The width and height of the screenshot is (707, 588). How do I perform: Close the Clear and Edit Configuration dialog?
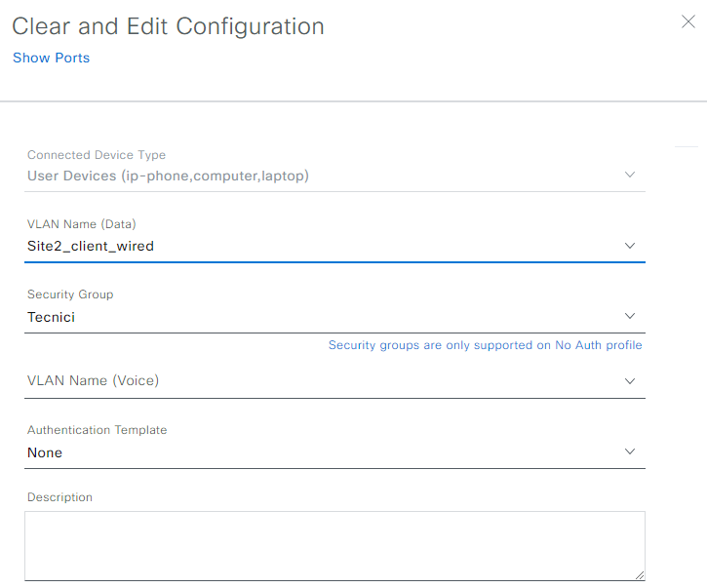(687, 20)
